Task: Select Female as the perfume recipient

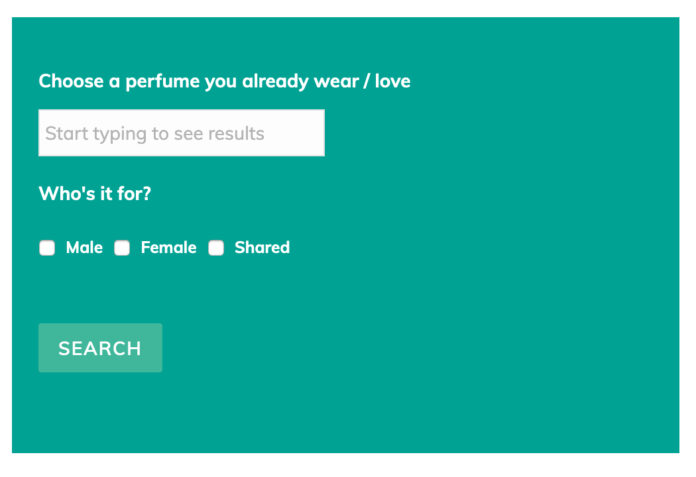Action: point(122,248)
